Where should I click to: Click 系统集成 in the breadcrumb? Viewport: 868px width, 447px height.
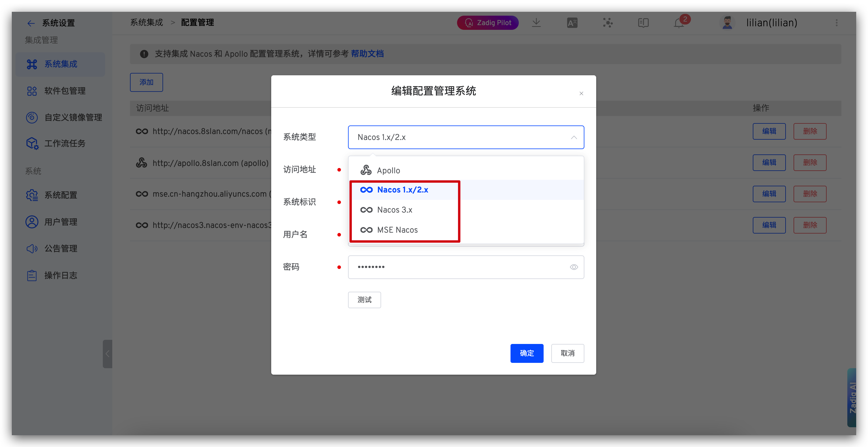tap(147, 22)
